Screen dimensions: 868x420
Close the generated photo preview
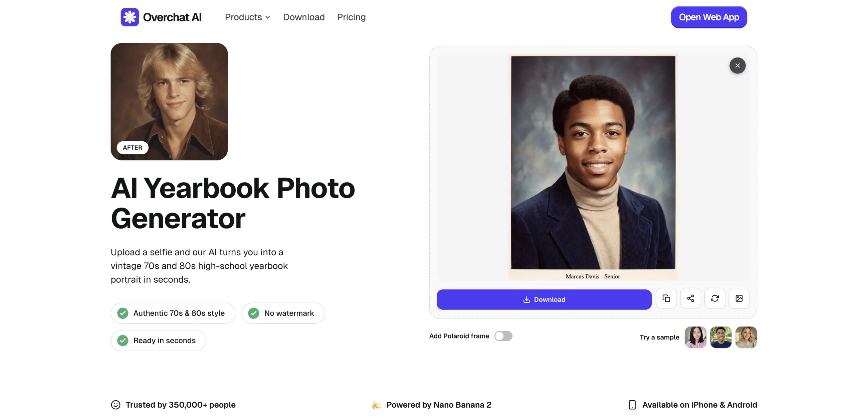point(737,65)
